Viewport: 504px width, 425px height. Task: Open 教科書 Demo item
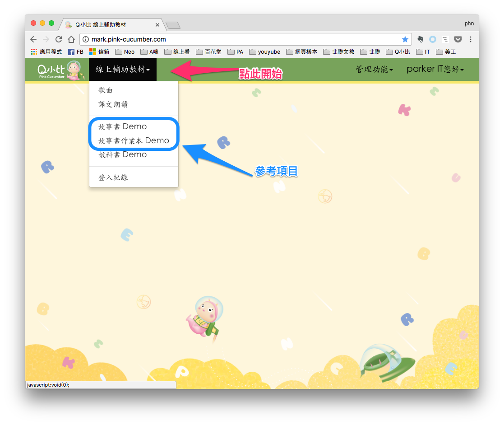(123, 154)
